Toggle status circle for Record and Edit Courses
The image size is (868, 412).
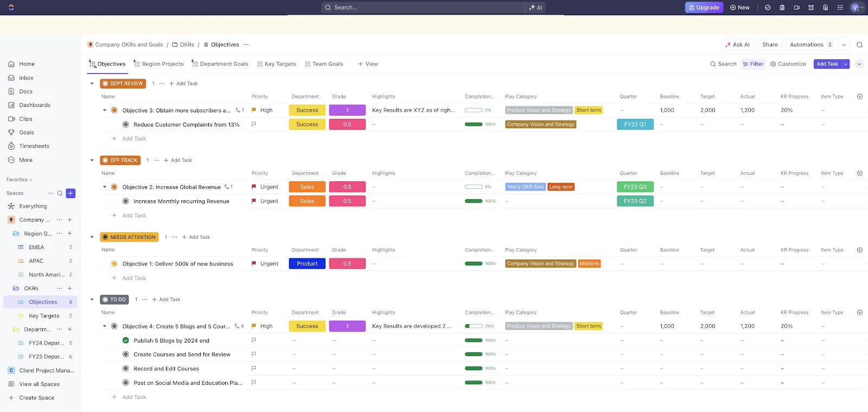[x=126, y=369]
